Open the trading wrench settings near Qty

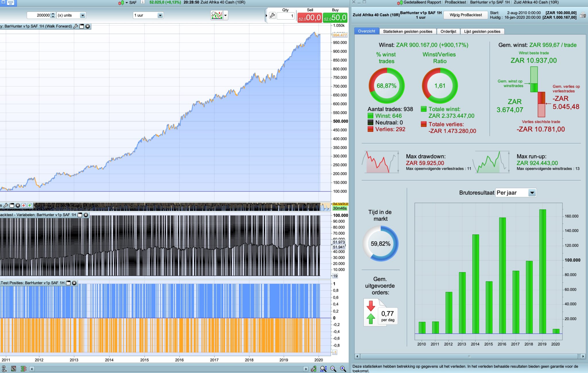coord(272,16)
